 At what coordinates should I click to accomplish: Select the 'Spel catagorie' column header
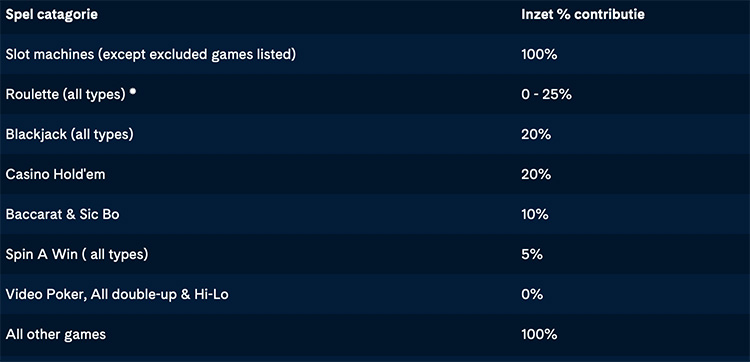coord(52,15)
